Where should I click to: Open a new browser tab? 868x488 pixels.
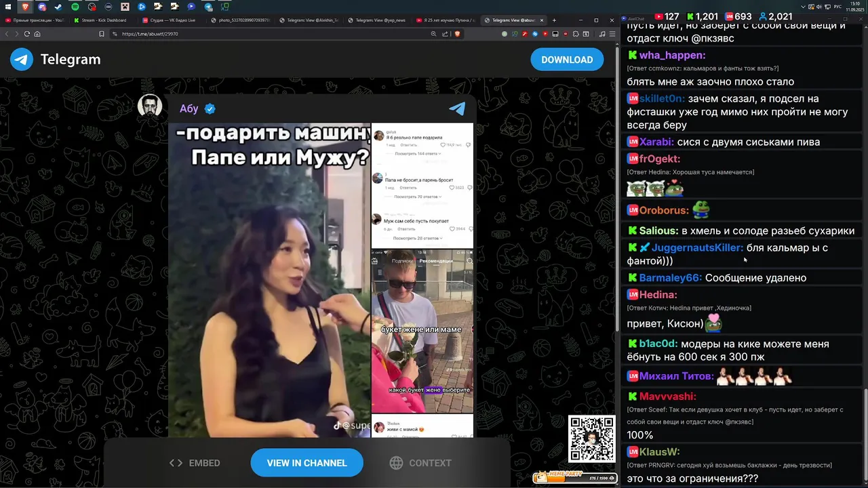point(554,20)
